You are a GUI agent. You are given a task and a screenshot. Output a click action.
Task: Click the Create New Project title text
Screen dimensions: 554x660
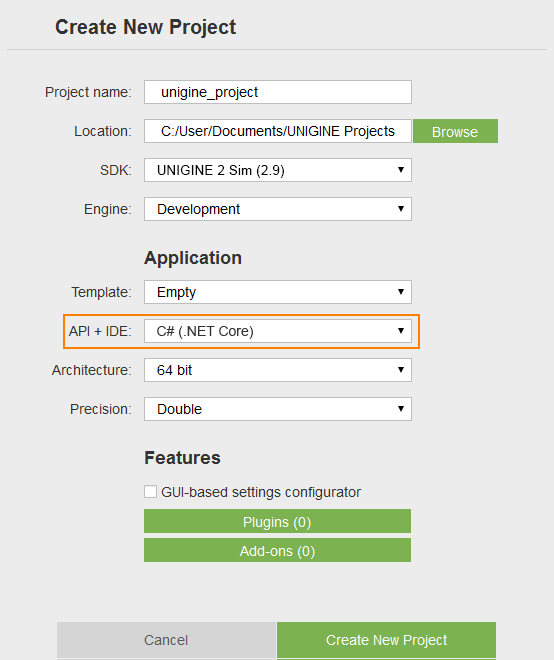146,27
